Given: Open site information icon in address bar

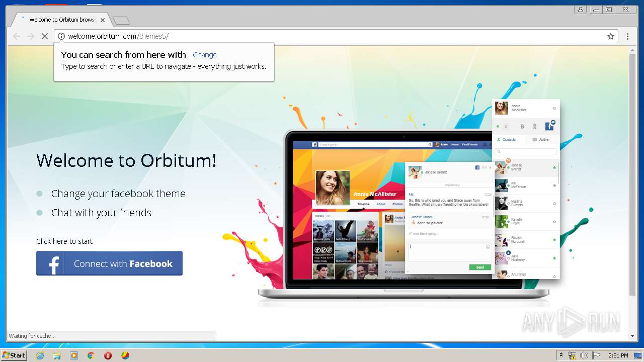Looking at the screenshot, I should [x=61, y=36].
